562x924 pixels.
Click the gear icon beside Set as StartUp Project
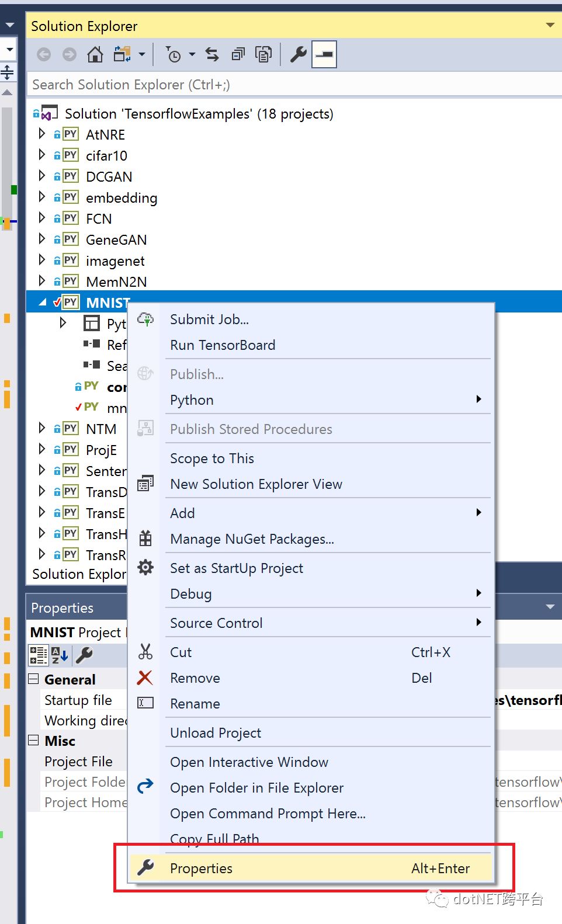[x=145, y=567]
